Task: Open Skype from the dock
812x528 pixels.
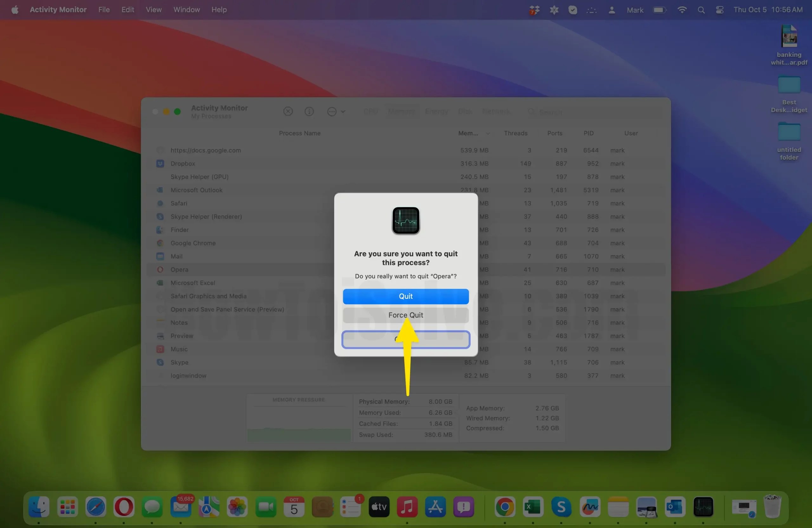Action: coord(561,508)
